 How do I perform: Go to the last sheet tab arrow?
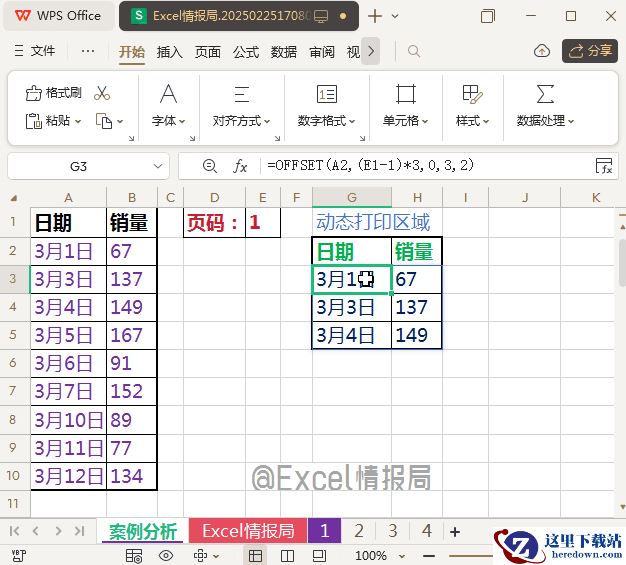pos(79,531)
